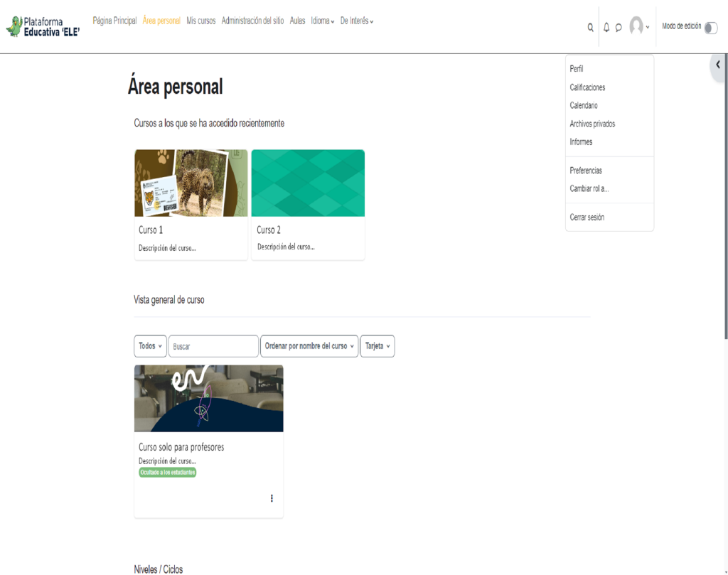The width and height of the screenshot is (728, 575).
Task: Expand the block drawer arrow
Action: point(718,65)
